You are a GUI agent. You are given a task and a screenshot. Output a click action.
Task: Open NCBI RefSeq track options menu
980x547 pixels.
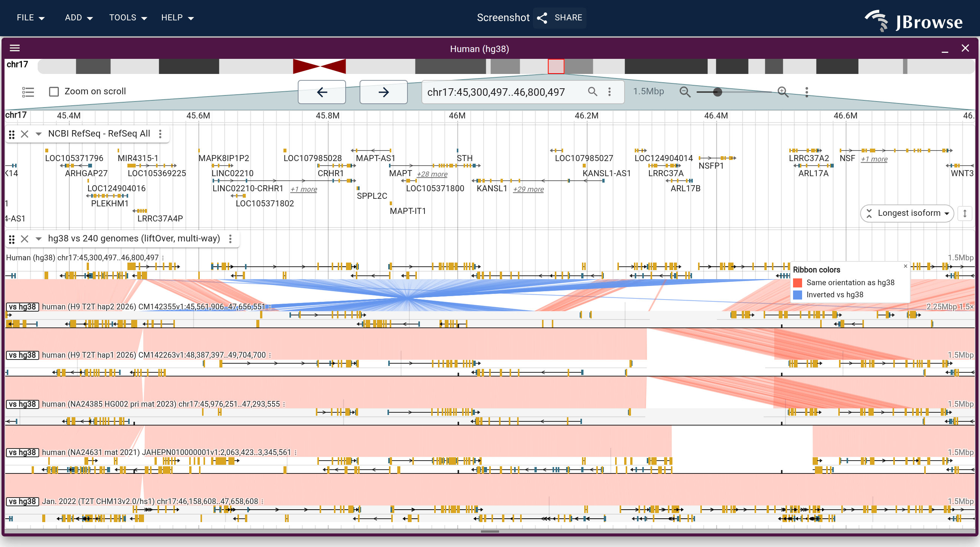160,134
